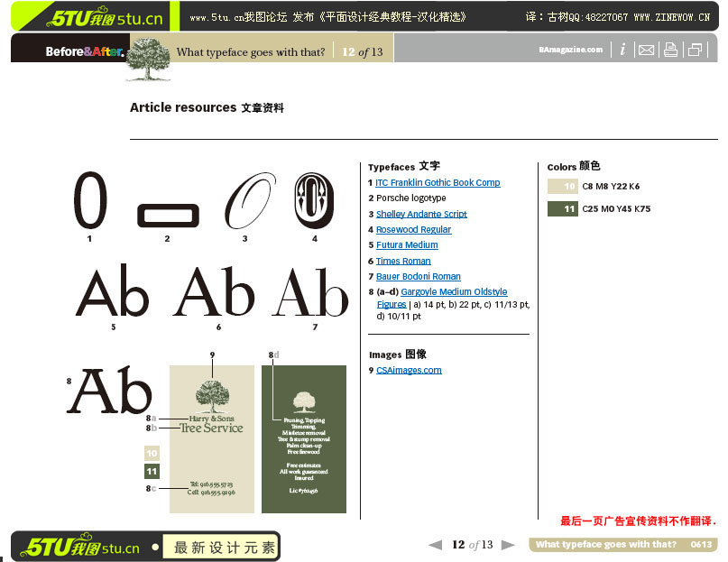728x562 pixels.
Task: Click small beige swatch 10 beside card
Action: pyautogui.click(x=152, y=453)
